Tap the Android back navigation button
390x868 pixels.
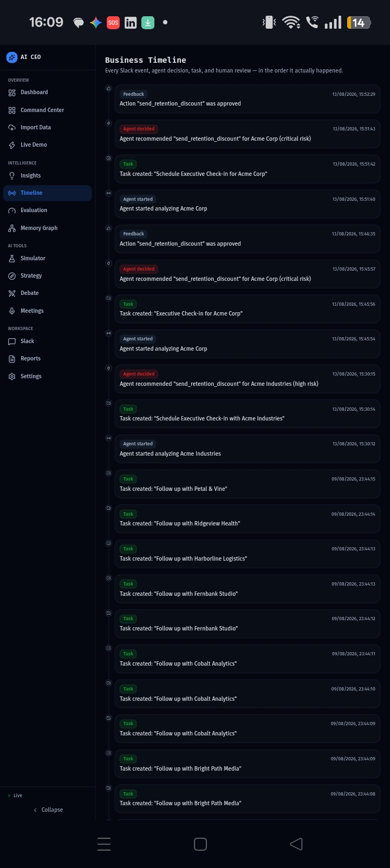[296, 844]
